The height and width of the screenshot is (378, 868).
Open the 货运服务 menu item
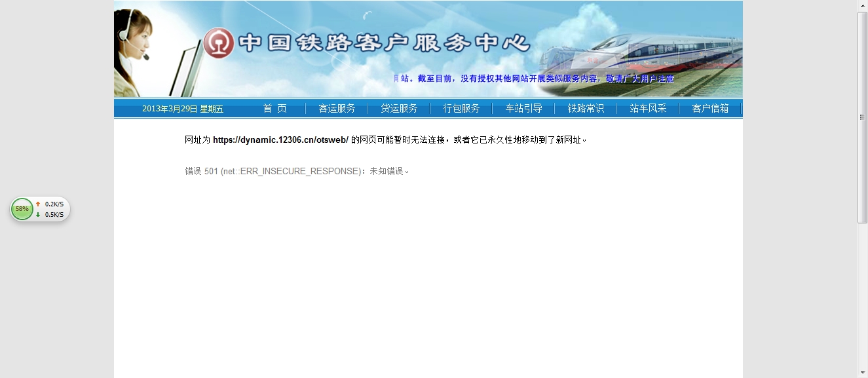(x=399, y=109)
